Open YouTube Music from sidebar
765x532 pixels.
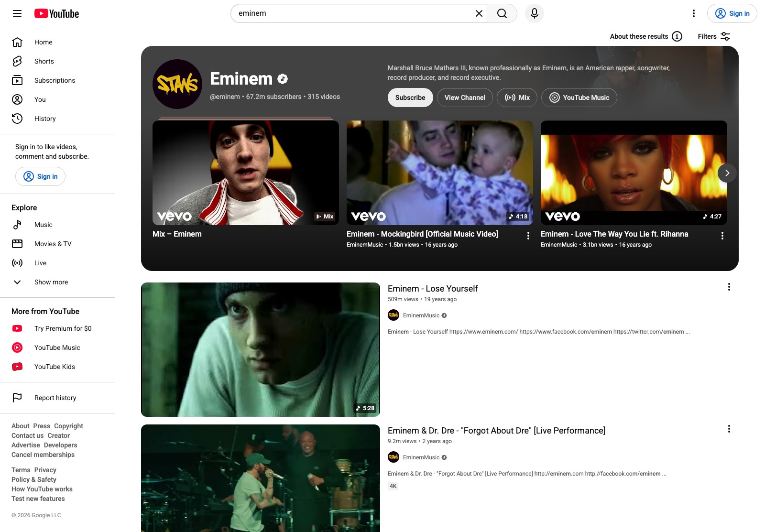pyautogui.click(x=57, y=347)
